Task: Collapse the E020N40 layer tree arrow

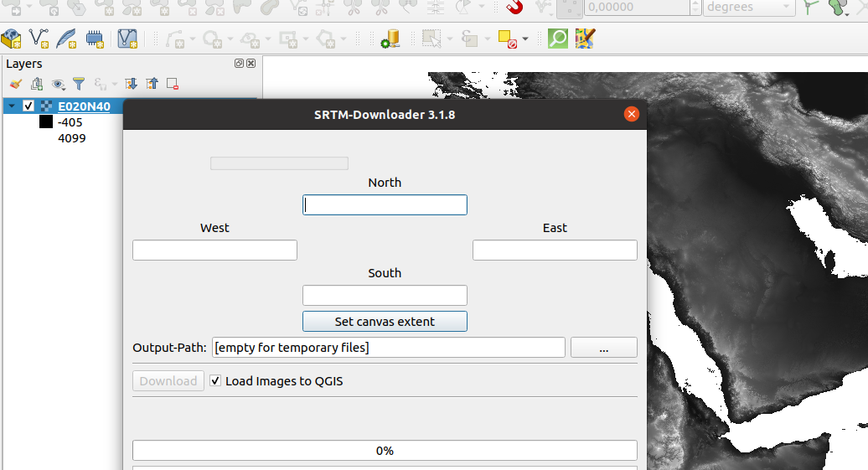Action: (11, 106)
